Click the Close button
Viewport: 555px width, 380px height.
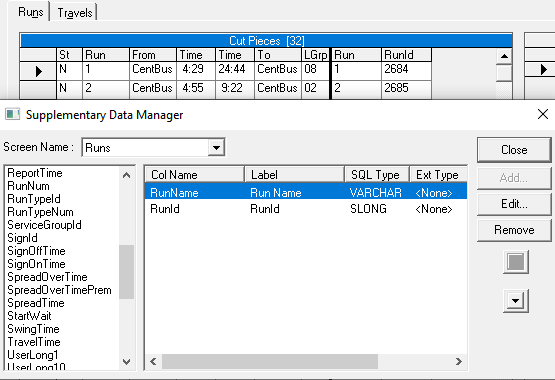pyautogui.click(x=514, y=150)
